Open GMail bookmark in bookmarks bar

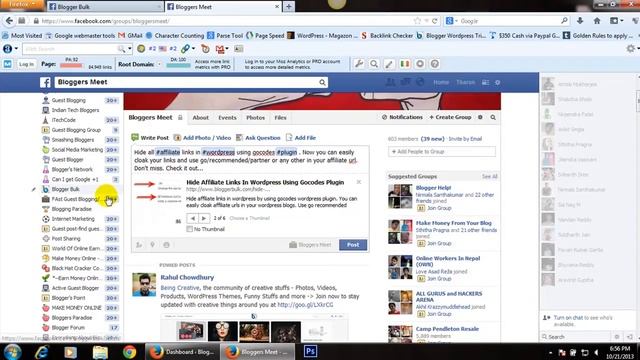(x=131, y=36)
